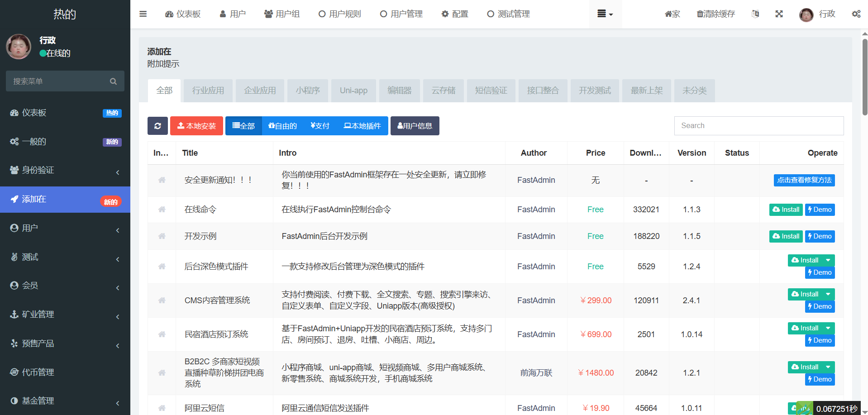The image size is (868, 415).
Task: Filter addons by 自由的 (free)
Action: tap(282, 126)
